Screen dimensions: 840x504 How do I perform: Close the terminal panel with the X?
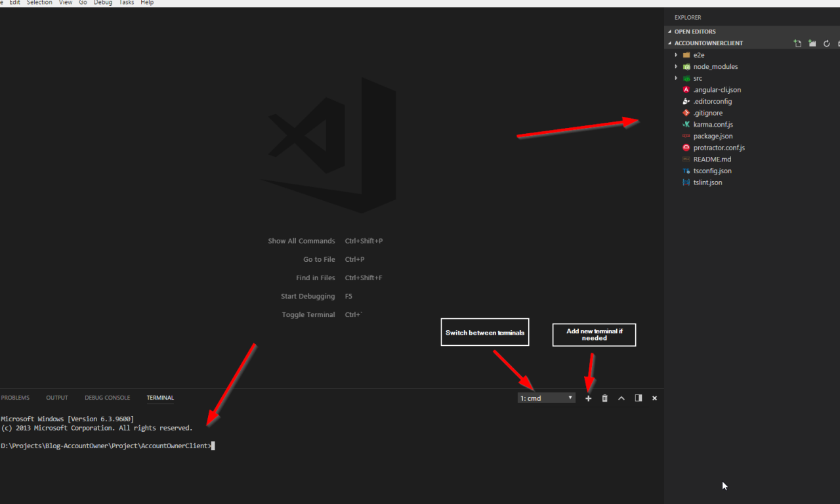pos(654,398)
